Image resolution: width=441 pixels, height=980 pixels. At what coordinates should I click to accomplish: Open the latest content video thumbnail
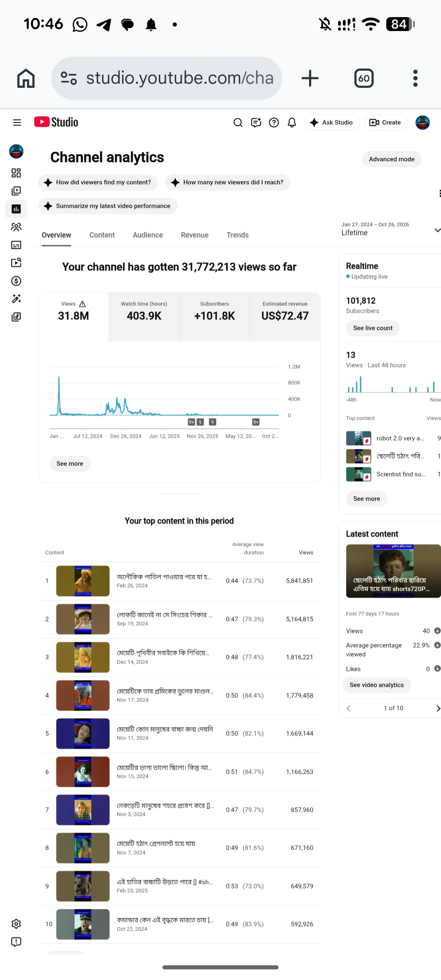click(x=393, y=571)
